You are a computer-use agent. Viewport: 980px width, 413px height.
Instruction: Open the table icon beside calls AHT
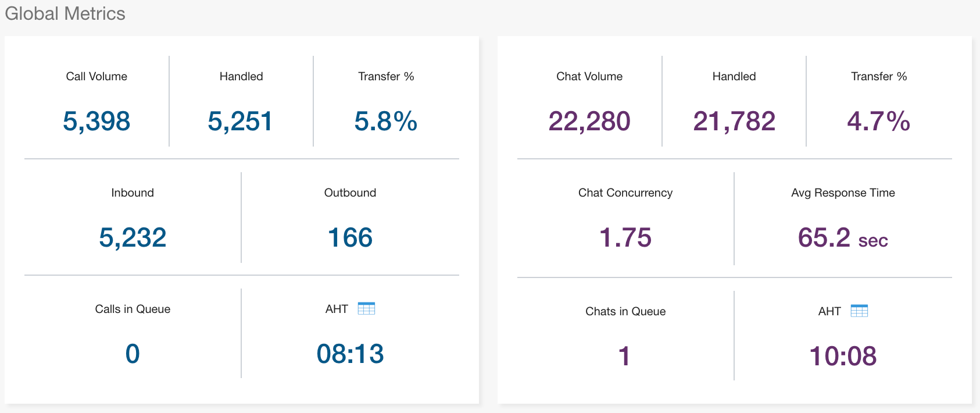366,308
